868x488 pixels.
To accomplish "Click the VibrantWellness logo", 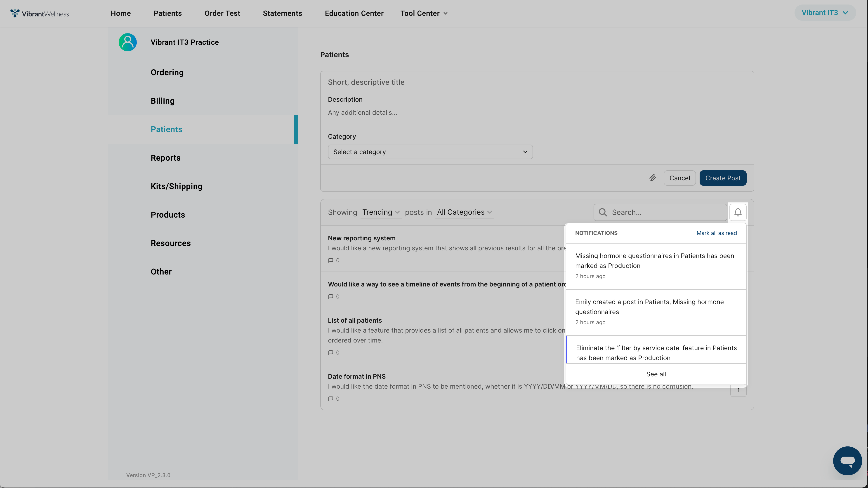I will pyautogui.click(x=40, y=14).
